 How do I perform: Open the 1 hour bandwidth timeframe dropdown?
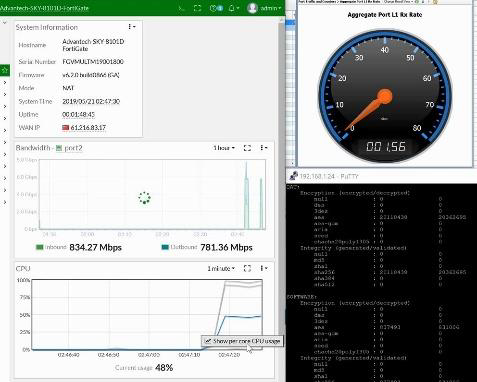coord(224,148)
